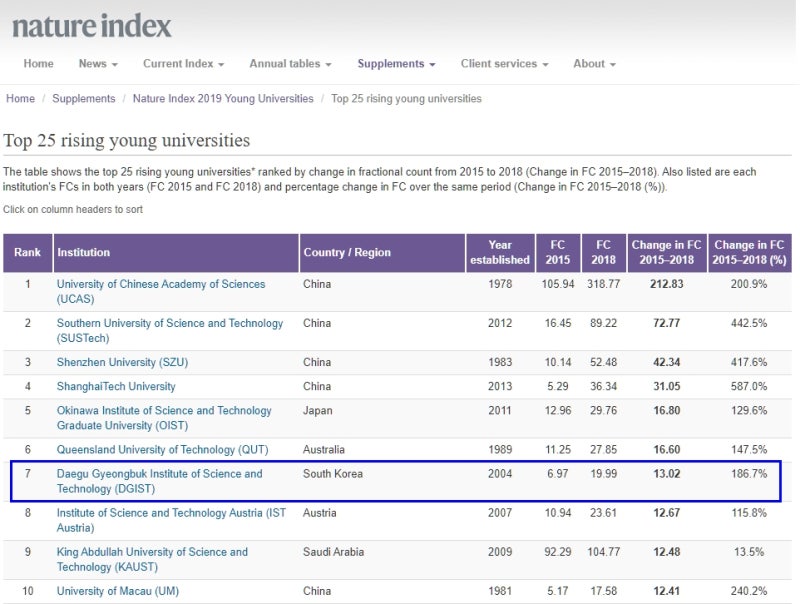Open the Home navigation item
Image resolution: width=800 pixels, height=604 pixels.
point(38,64)
